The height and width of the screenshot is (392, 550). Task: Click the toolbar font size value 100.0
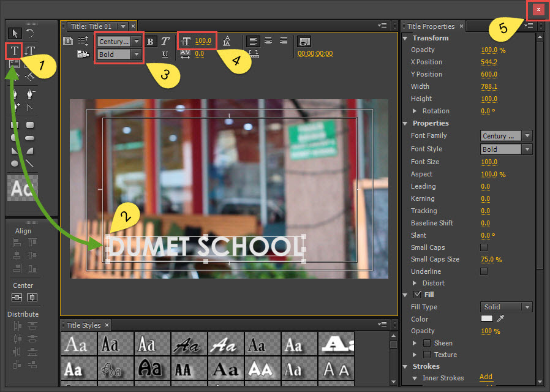(203, 40)
